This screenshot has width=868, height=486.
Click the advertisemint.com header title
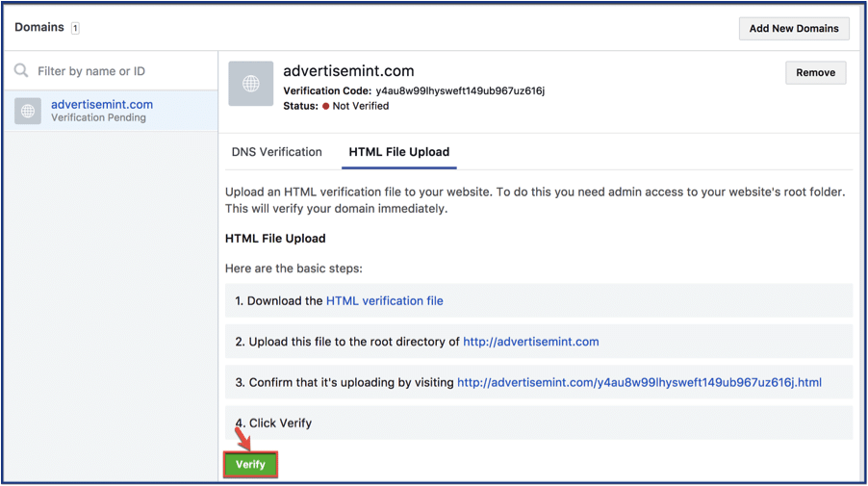[348, 71]
